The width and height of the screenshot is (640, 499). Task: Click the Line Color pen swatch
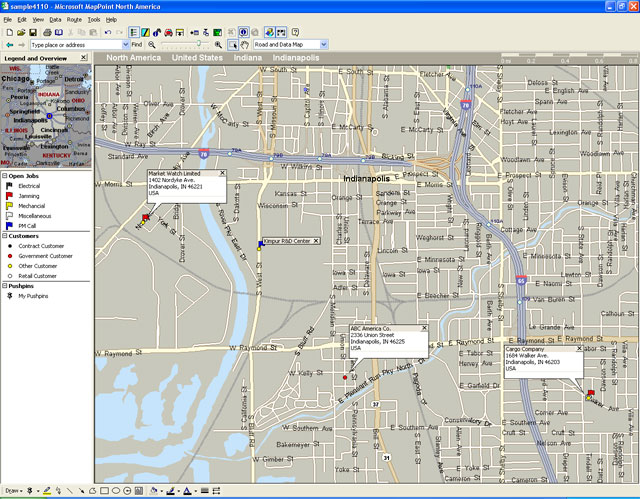pyautogui.click(x=171, y=491)
